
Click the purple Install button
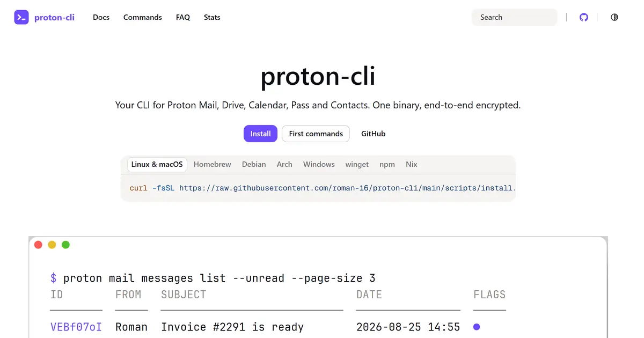[260, 134]
